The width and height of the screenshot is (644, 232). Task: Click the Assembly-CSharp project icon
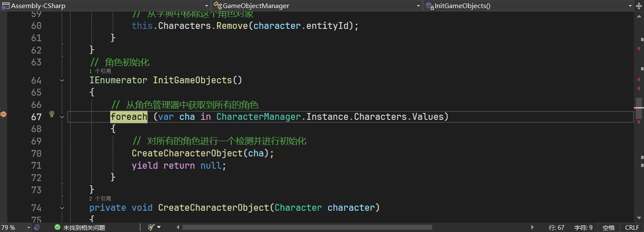[6, 6]
